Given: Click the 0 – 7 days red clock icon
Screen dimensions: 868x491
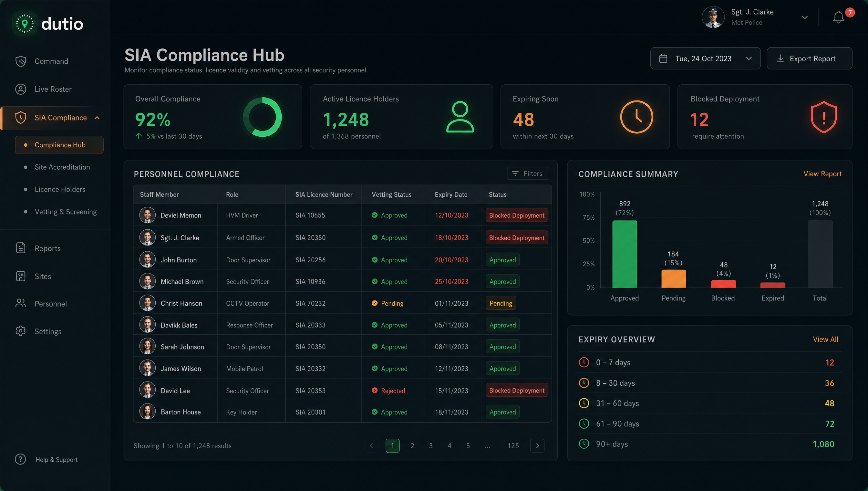Looking at the screenshot, I should [x=584, y=362].
